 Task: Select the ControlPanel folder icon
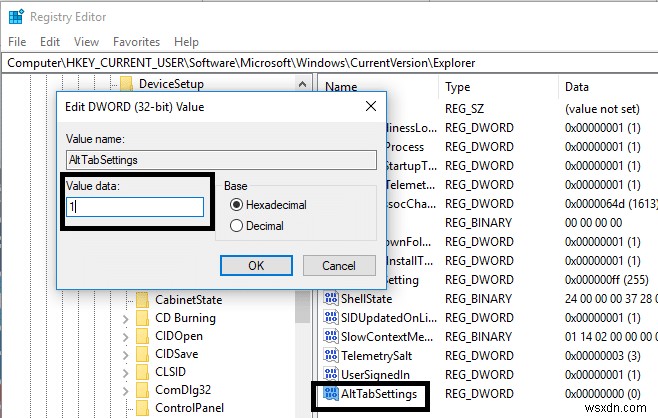[x=142, y=408]
